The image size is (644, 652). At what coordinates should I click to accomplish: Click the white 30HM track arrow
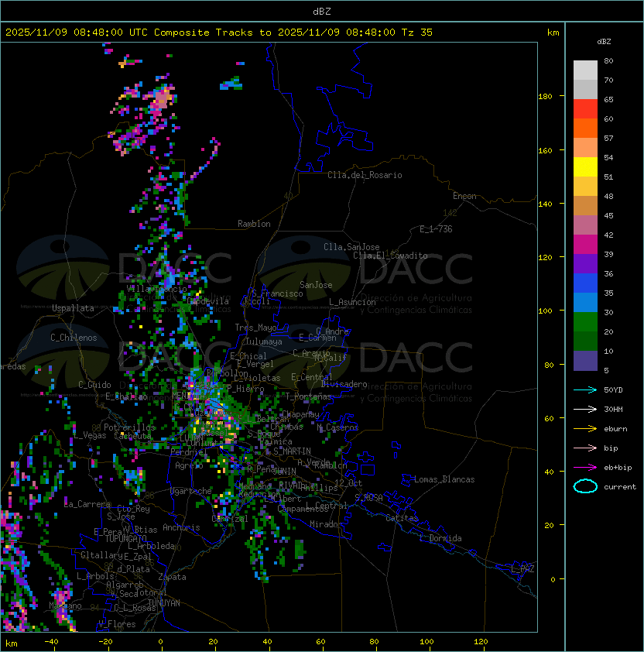(585, 409)
